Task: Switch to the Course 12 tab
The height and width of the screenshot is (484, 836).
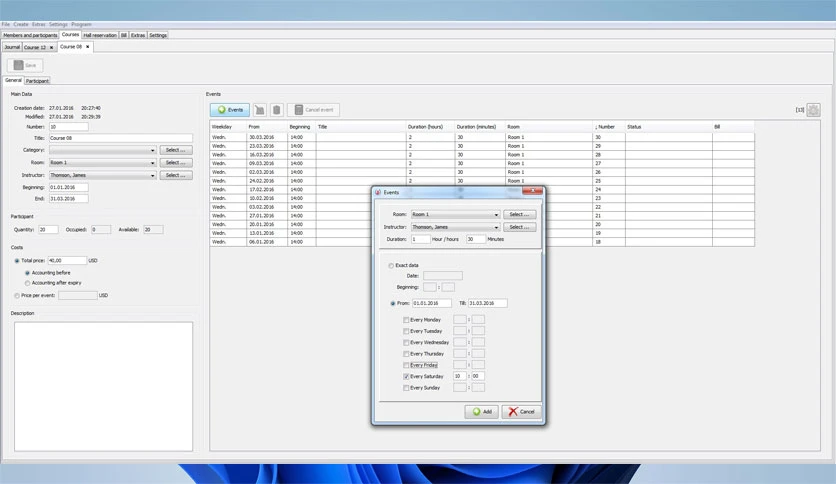Action: (35, 47)
